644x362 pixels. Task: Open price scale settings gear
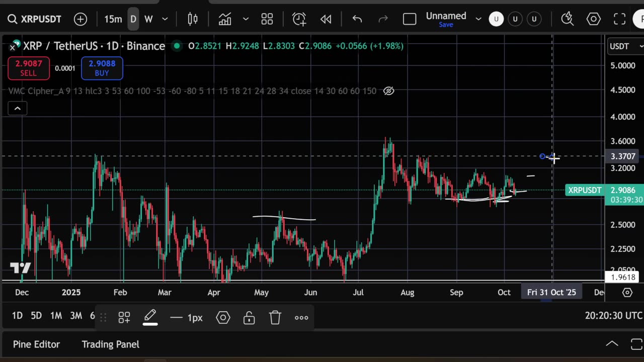(x=627, y=292)
